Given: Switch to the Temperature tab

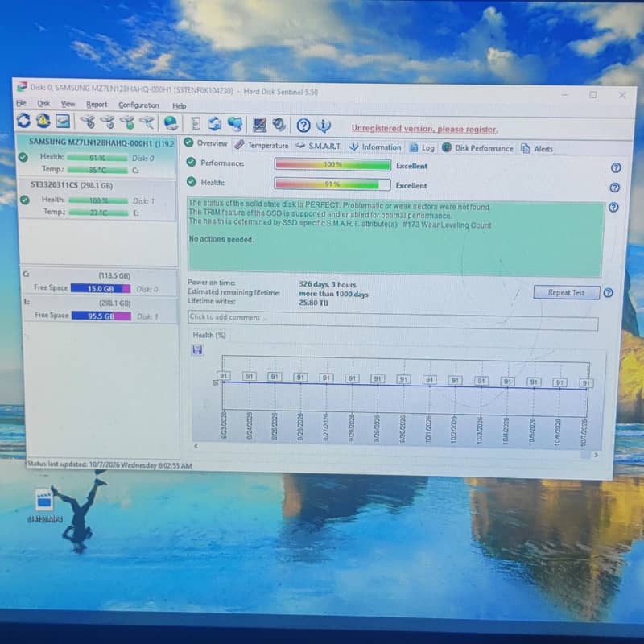Looking at the screenshot, I should [x=262, y=146].
